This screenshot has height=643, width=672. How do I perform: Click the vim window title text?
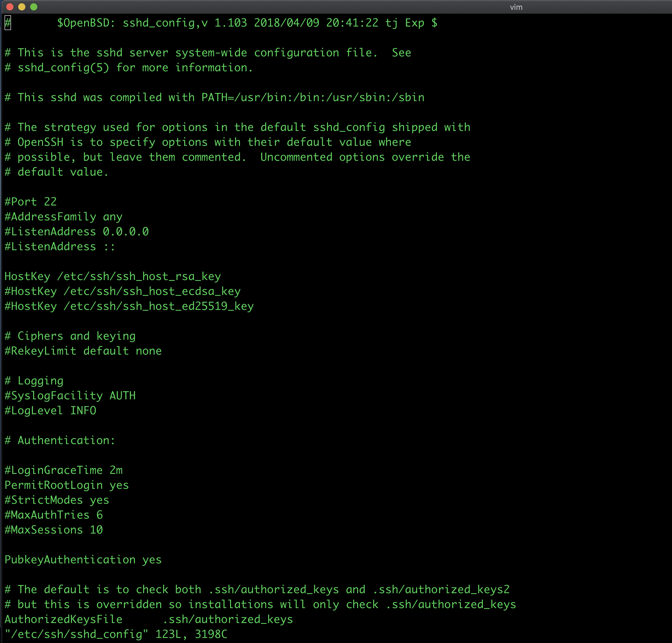(x=516, y=7)
